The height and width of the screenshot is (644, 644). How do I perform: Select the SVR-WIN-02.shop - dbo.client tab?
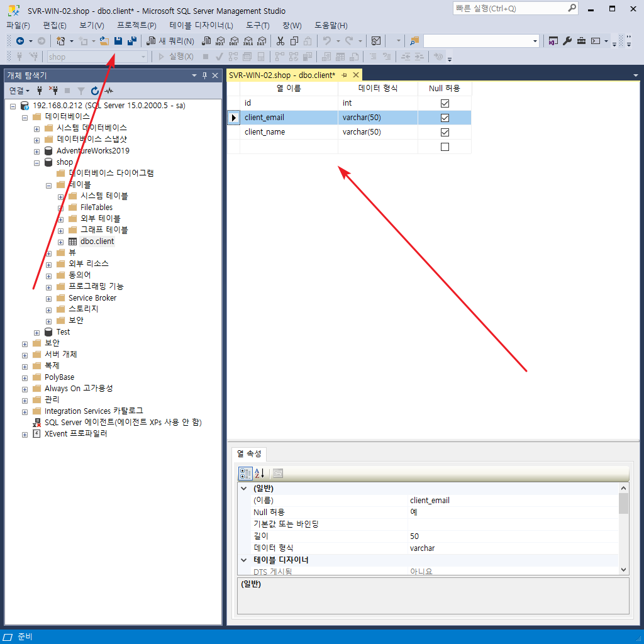point(282,75)
